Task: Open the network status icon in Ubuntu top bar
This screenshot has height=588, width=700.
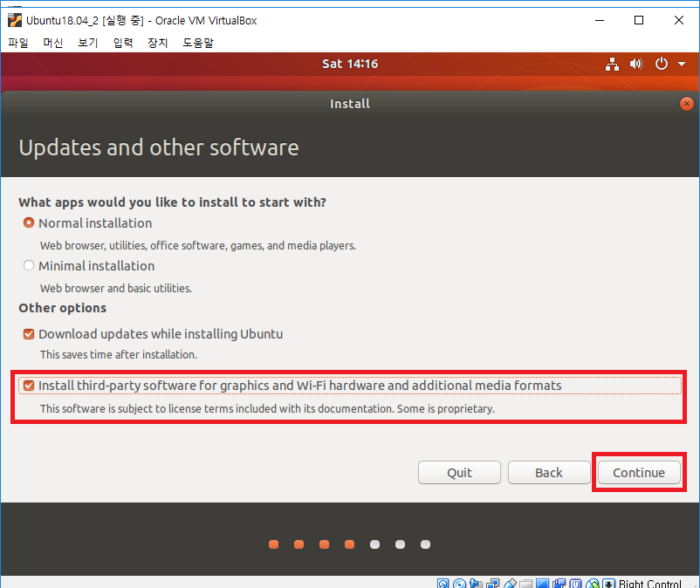Action: coord(612,65)
